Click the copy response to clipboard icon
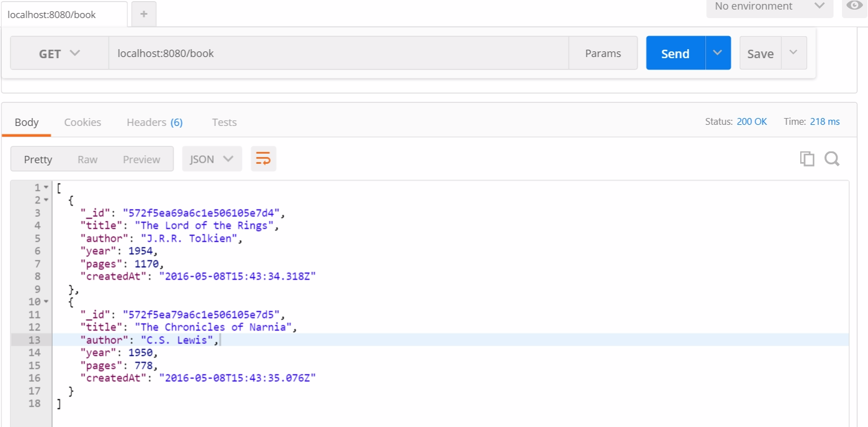The image size is (868, 427). coord(807,159)
